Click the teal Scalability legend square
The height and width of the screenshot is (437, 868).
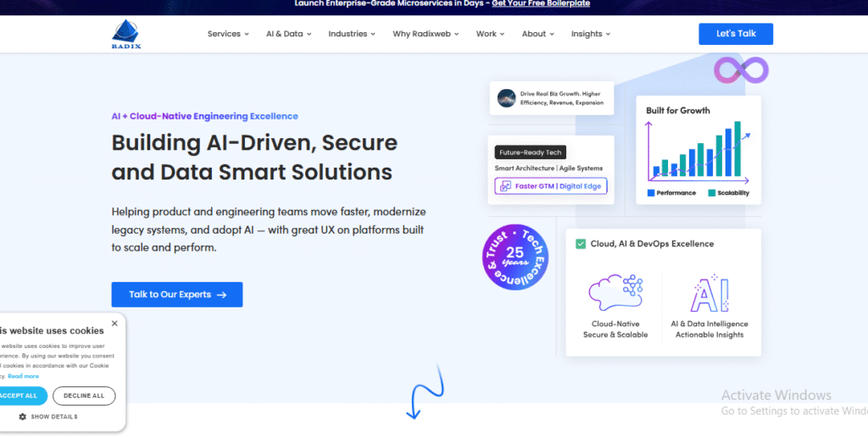(x=711, y=193)
